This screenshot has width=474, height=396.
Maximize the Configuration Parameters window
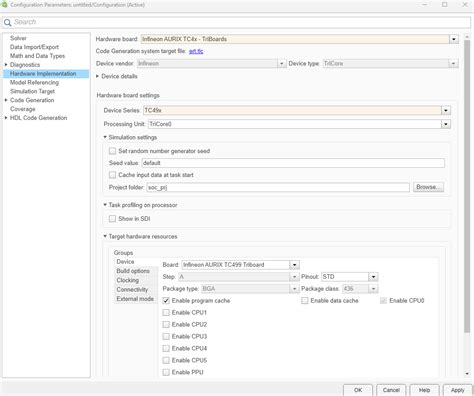click(x=445, y=4)
